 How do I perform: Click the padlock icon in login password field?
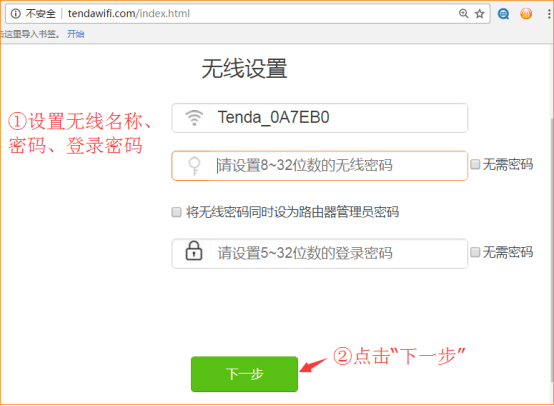pyautogui.click(x=194, y=251)
